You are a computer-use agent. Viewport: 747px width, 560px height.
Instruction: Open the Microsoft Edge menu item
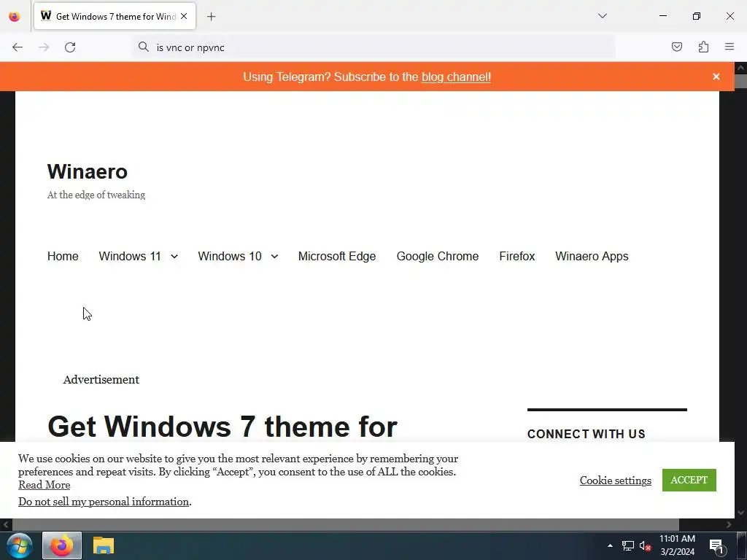[x=337, y=256]
